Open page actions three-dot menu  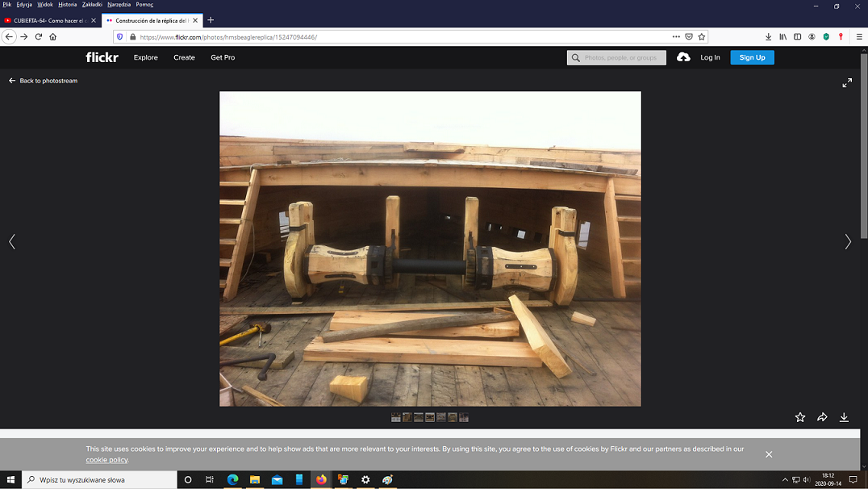(676, 36)
